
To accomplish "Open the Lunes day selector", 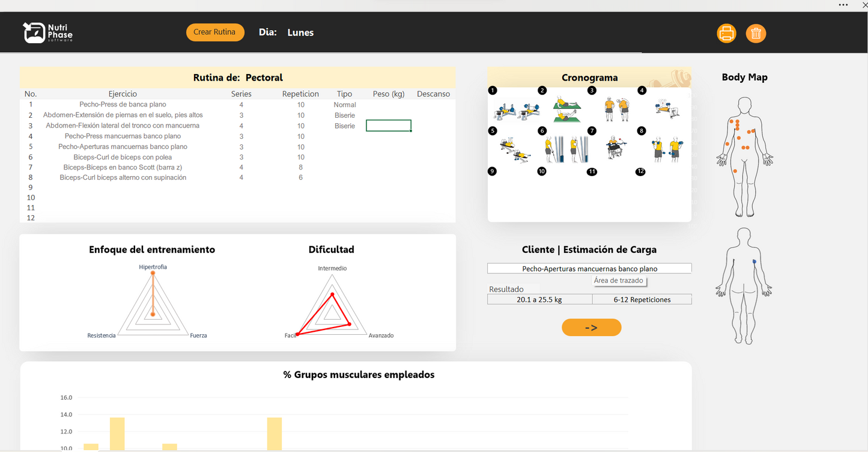I will coord(300,33).
